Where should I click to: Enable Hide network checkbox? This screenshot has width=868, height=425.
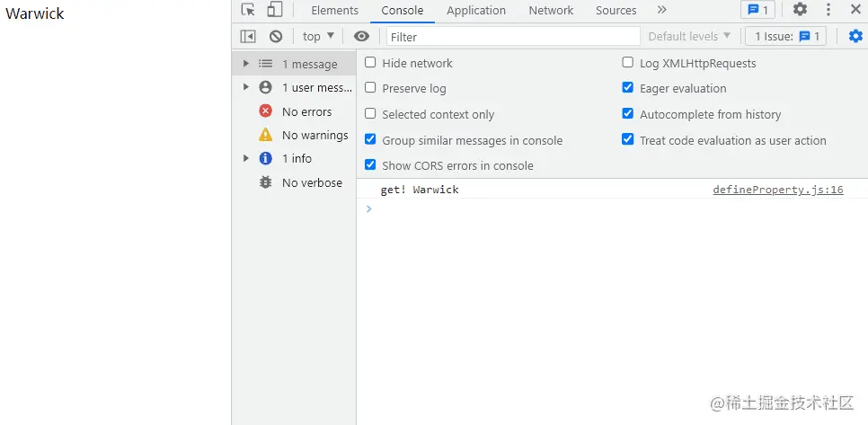pos(370,63)
